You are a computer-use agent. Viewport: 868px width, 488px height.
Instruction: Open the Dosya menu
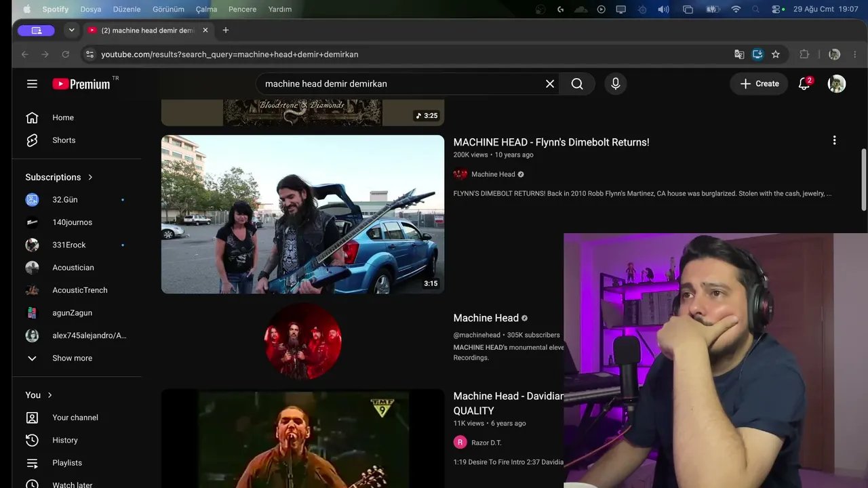coord(91,9)
